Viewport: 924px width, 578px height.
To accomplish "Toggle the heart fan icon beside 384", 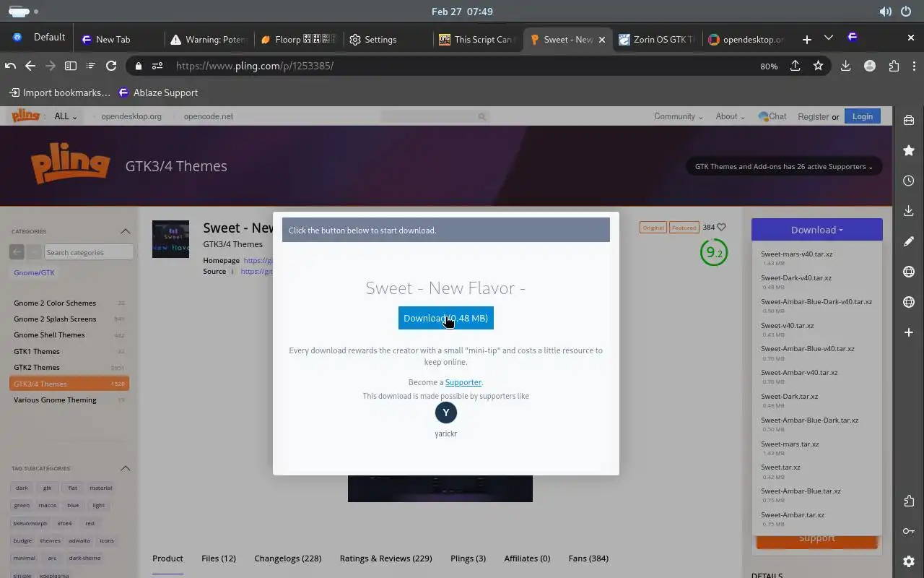I will pos(721,227).
